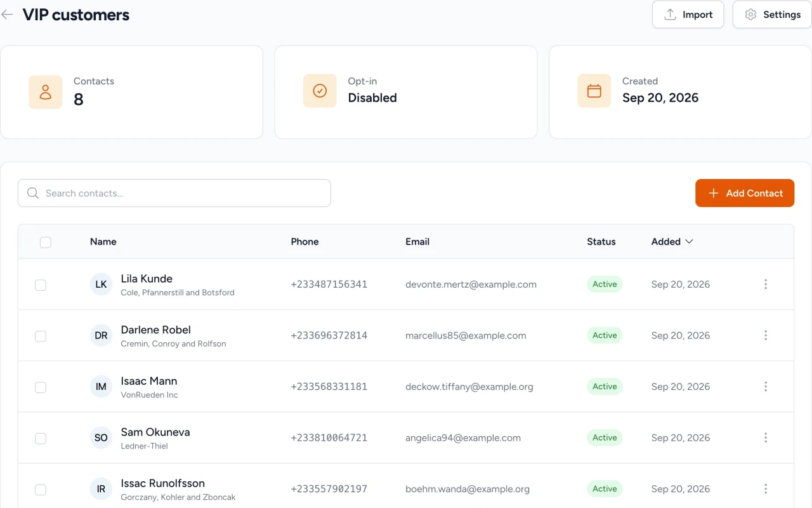Select Lila Kunde's row checkbox
Screen dimensions: 812x508
(x=41, y=285)
